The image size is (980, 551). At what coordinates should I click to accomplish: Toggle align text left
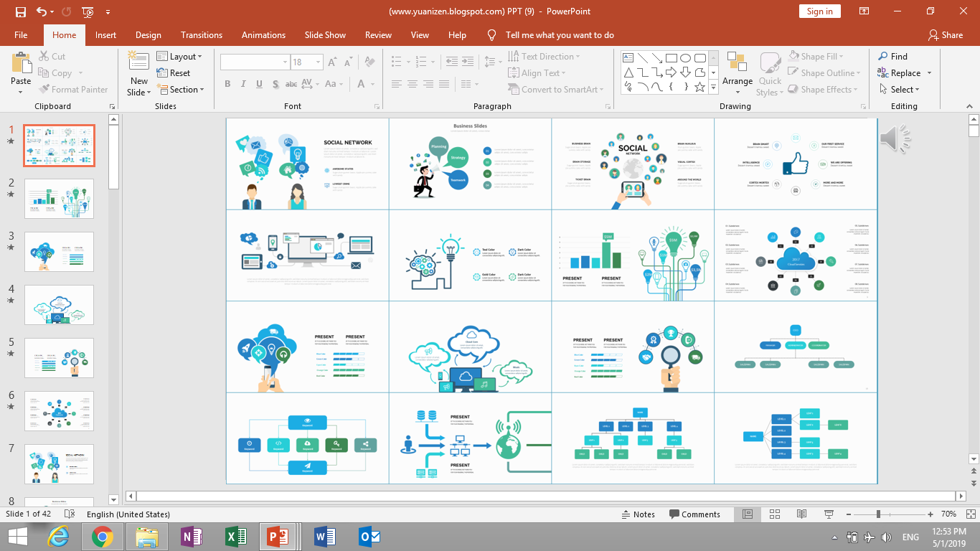pos(397,84)
